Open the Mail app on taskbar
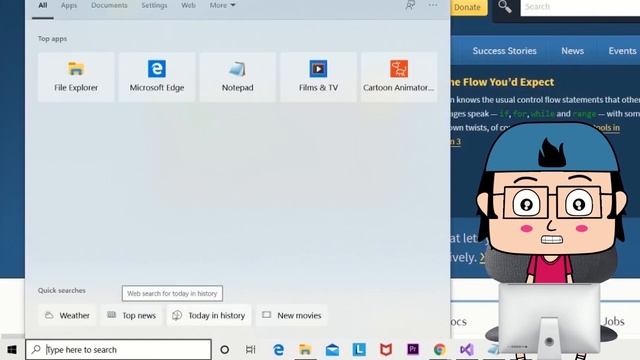This screenshot has height=360, width=640. click(x=332, y=350)
